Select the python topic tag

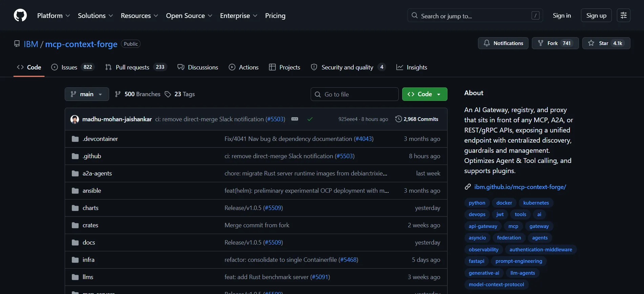(x=477, y=203)
